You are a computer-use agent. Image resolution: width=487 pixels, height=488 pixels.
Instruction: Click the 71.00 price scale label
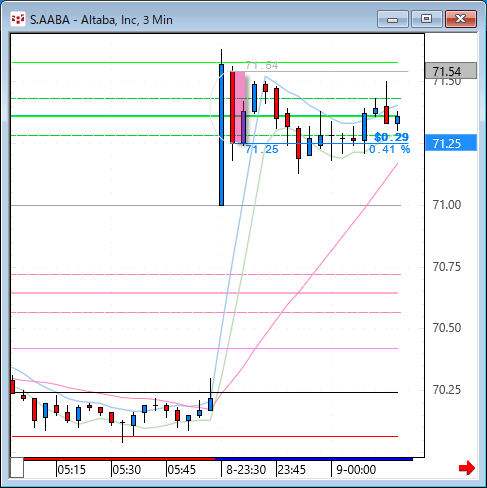pyautogui.click(x=447, y=205)
